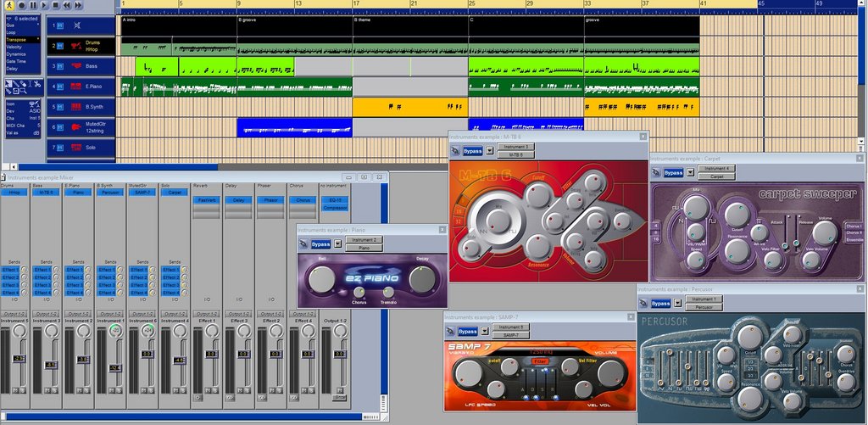
Task: Toggle Bypass in the Piano window
Action: pos(320,243)
